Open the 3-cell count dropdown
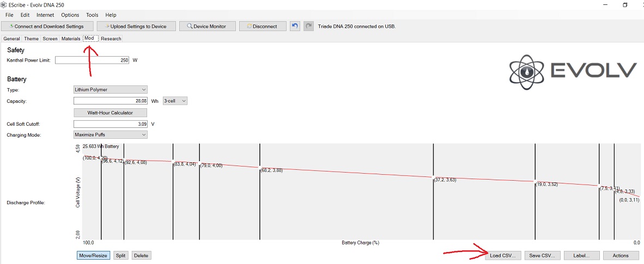 click(175, 101)
